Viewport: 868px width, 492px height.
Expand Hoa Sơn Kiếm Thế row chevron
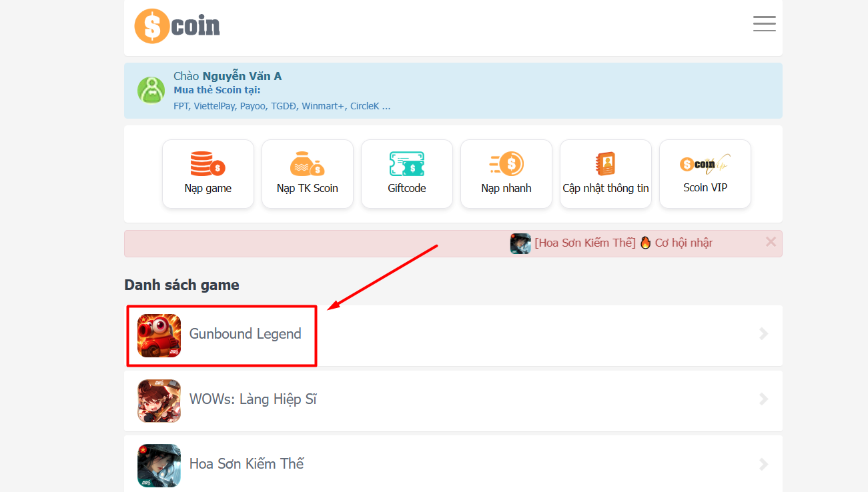click(x=764, y=464)
